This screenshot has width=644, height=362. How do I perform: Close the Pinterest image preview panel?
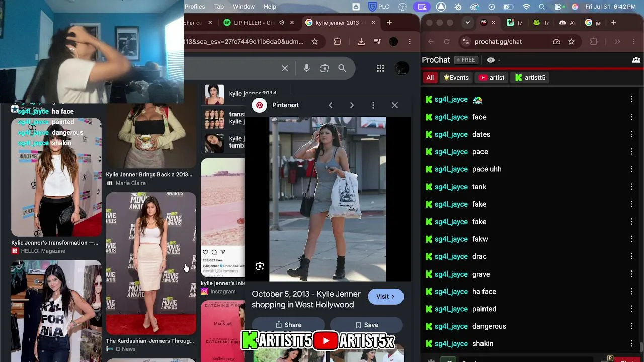(x=394, y=105)
